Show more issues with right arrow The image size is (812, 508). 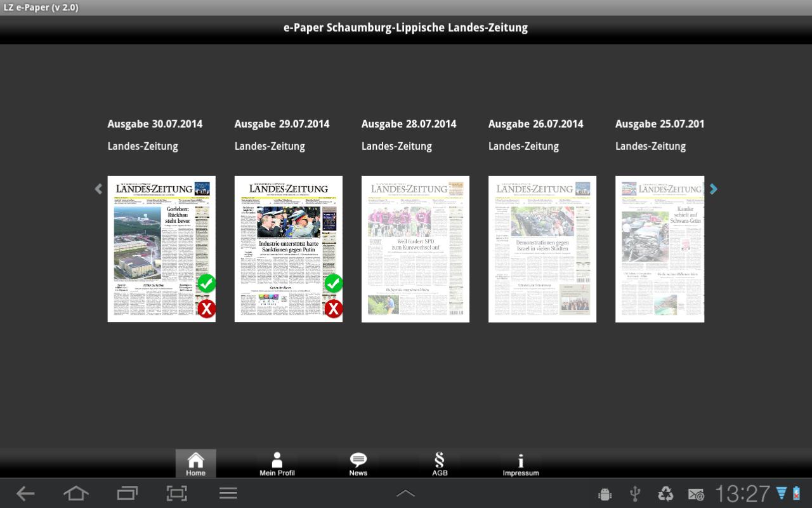point(714,189)
